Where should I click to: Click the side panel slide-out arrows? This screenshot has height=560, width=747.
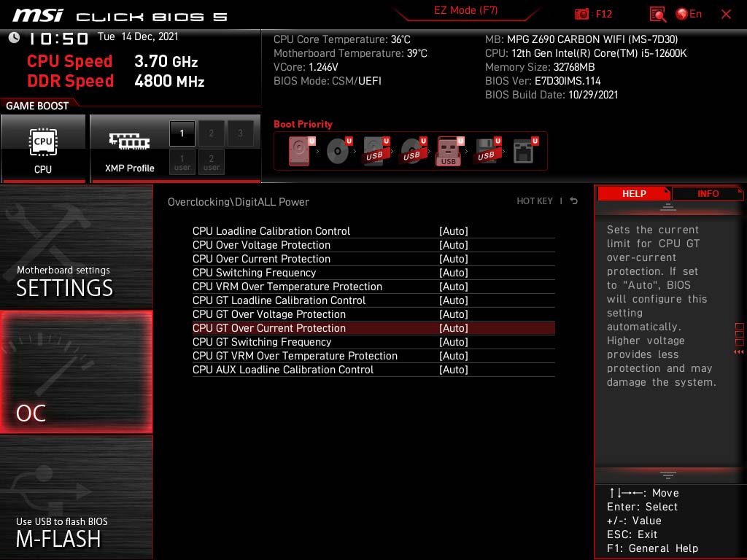[x=739, y=352]
